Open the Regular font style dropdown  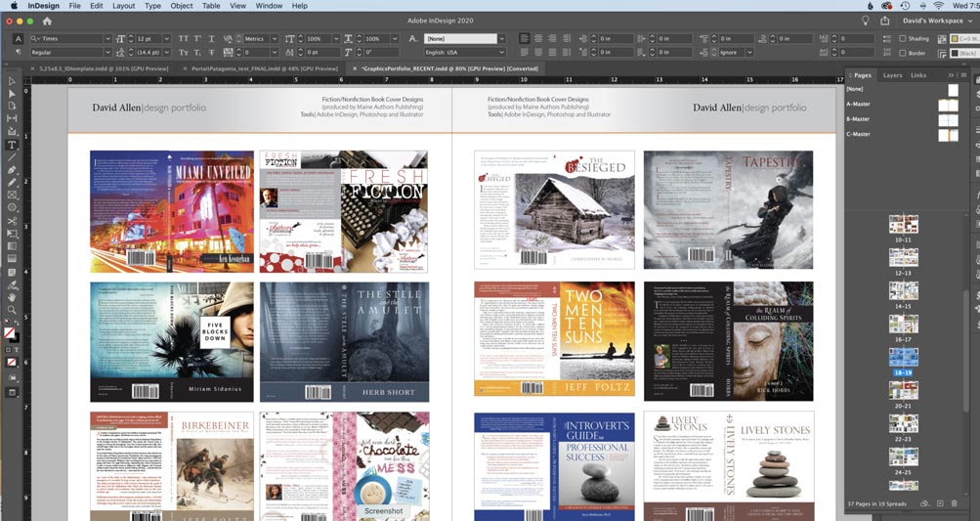pyautogui.click(x=108, y=53)
